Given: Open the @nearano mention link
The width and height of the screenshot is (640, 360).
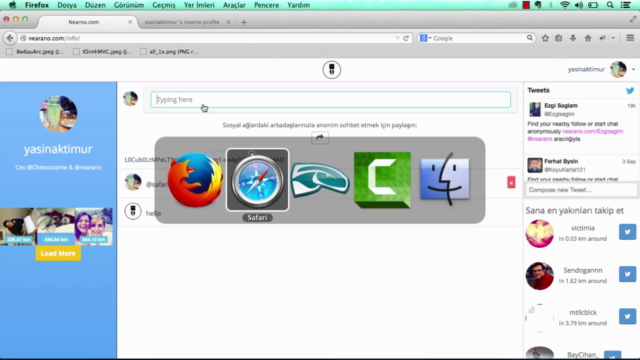Looking at the screenshot, I should [x=540, y=139].
